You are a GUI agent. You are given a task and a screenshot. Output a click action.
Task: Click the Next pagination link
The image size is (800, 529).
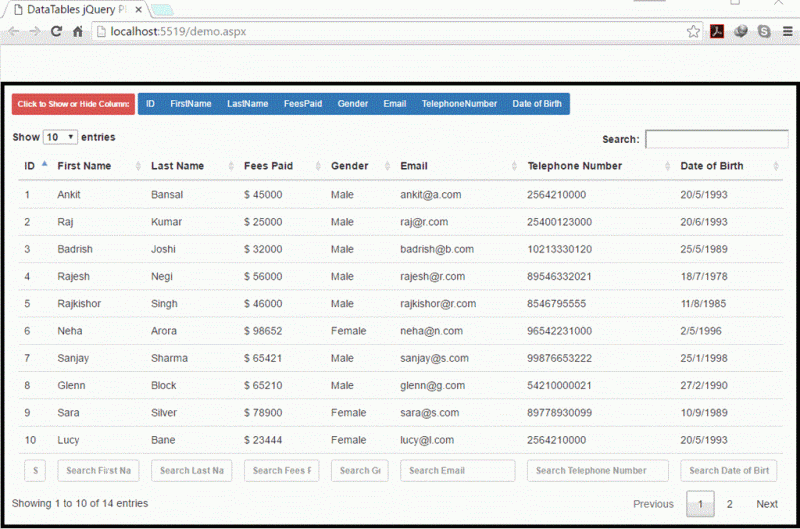(767, 504)
